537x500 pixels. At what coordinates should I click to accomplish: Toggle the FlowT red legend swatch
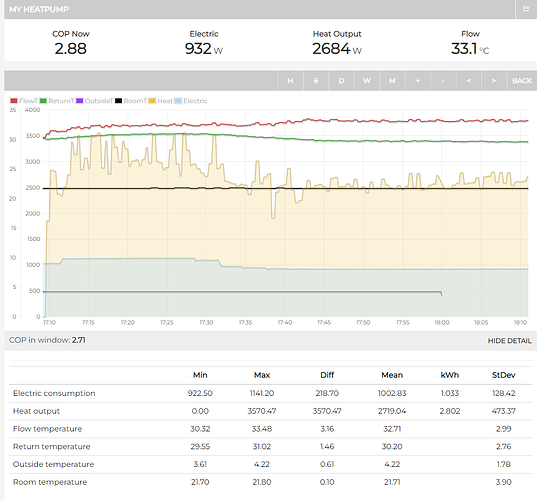14,101
